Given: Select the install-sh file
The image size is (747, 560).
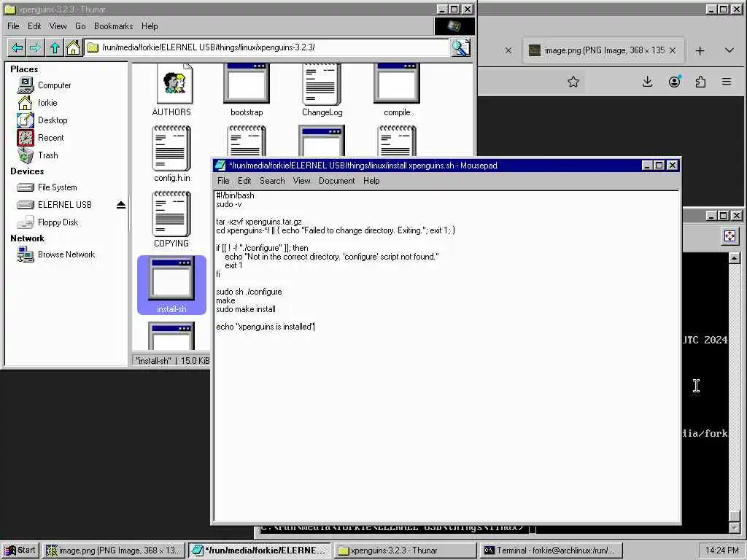Looking at the screenshot, I should 171,285.
